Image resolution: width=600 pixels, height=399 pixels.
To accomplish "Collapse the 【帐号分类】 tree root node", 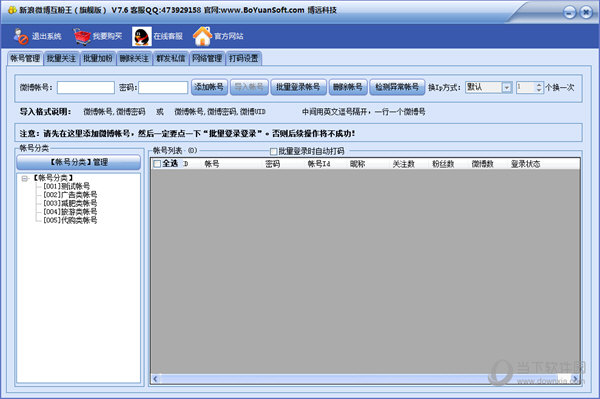I will coord(25,178).
